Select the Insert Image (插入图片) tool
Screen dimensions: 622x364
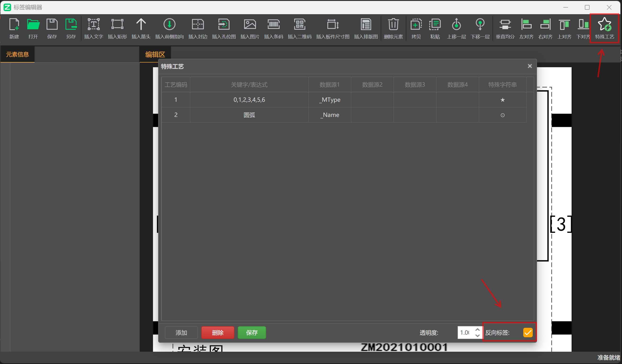[250, 24]
